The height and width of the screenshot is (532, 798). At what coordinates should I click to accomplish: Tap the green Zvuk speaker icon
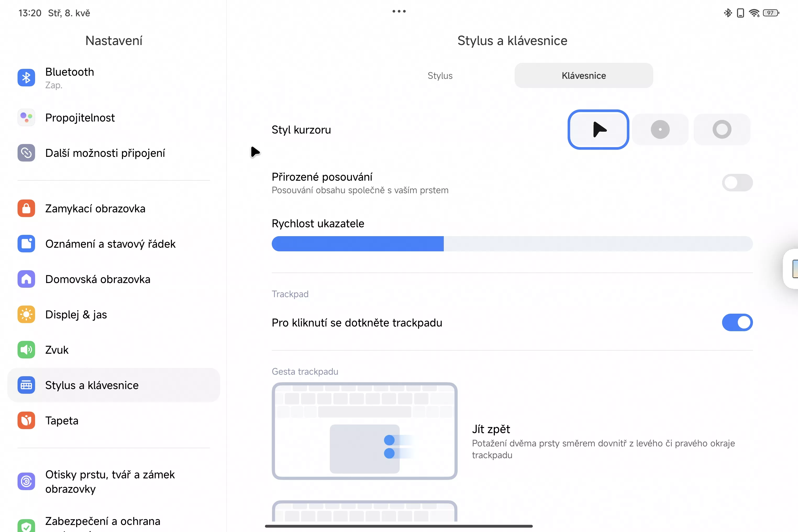(x=26, y=350)
